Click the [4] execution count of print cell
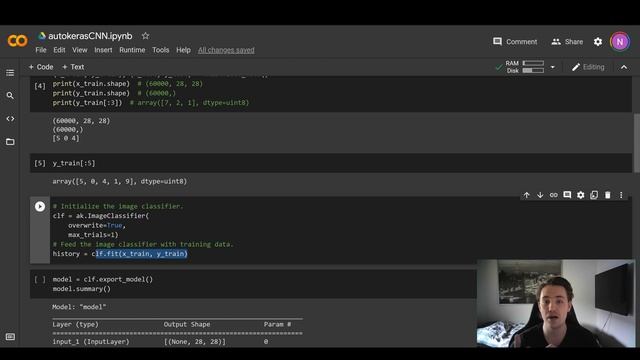The width and height of the screenshot is (640, 360). click(x=40, y=86)
